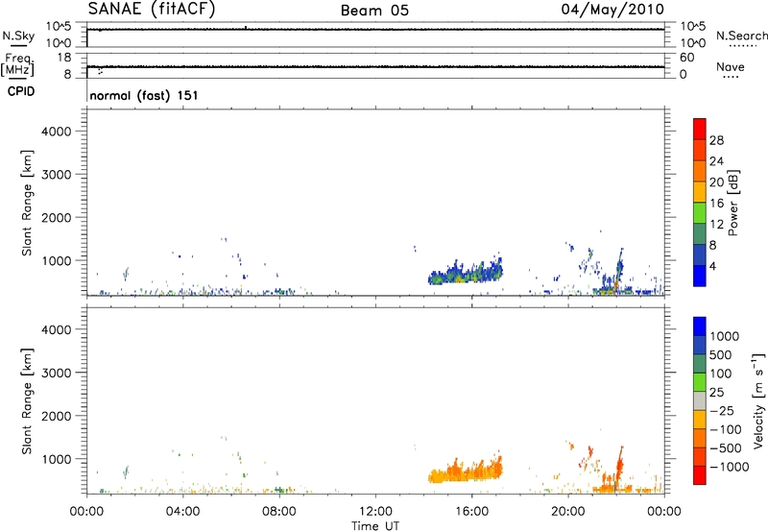Click the 2000 km tick in velocity panel

[57, 416]
